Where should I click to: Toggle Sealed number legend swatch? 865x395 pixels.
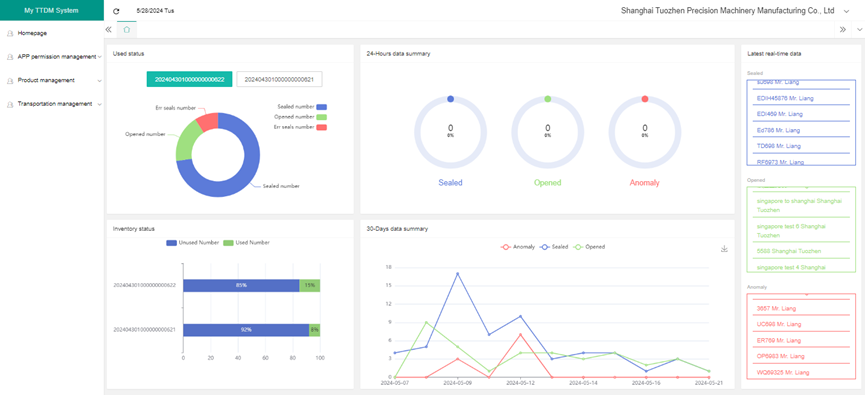coord(322,107)
